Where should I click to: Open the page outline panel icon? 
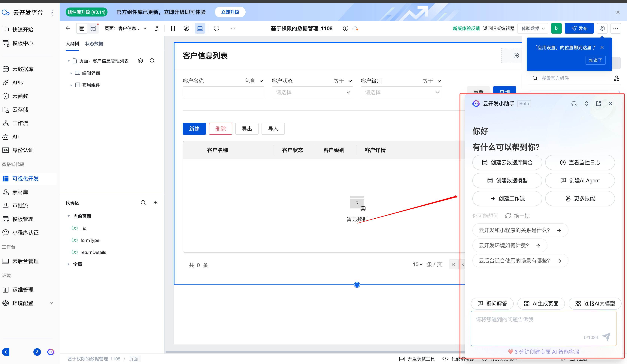click(82, 28)
